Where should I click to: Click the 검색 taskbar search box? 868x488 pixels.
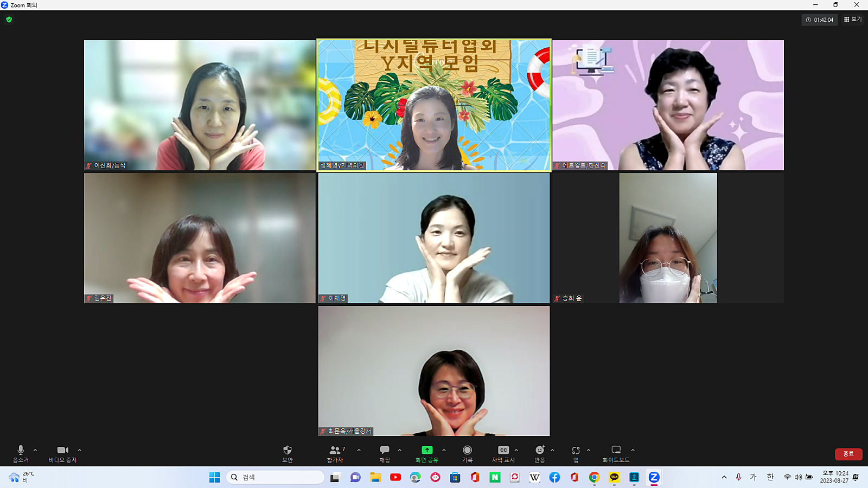click(x=276, y=477)
